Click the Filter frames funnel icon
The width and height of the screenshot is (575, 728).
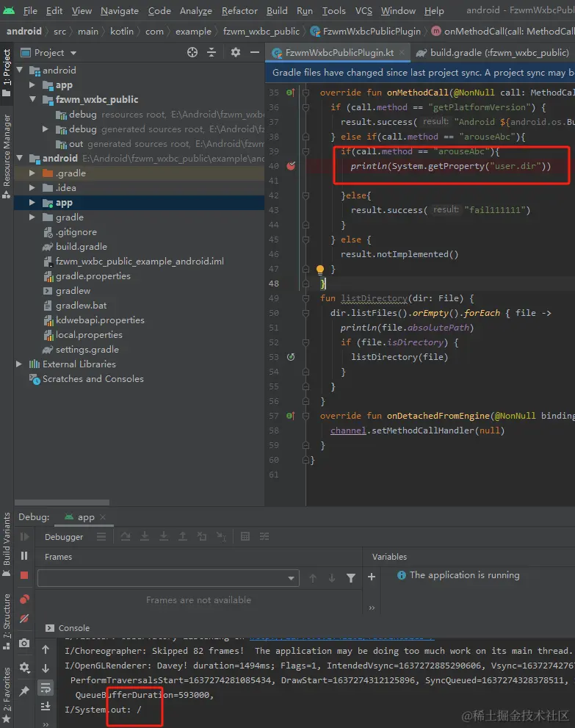tap(351, 577)
